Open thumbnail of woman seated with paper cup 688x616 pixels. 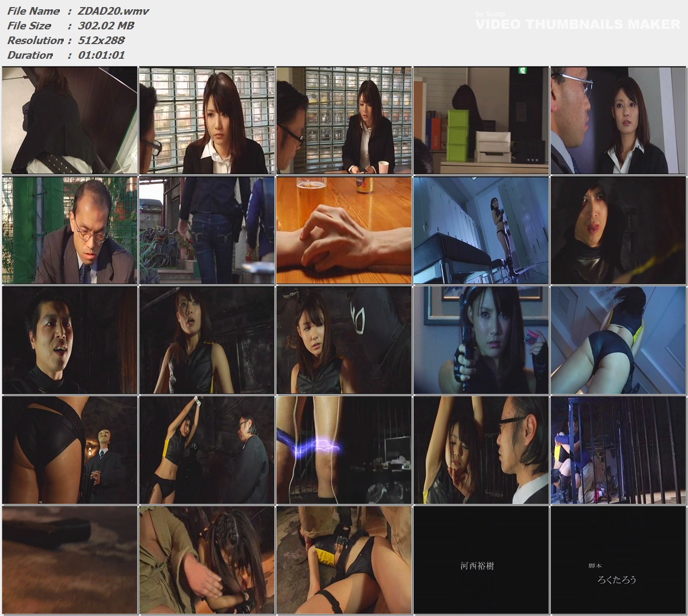(344, 120)
